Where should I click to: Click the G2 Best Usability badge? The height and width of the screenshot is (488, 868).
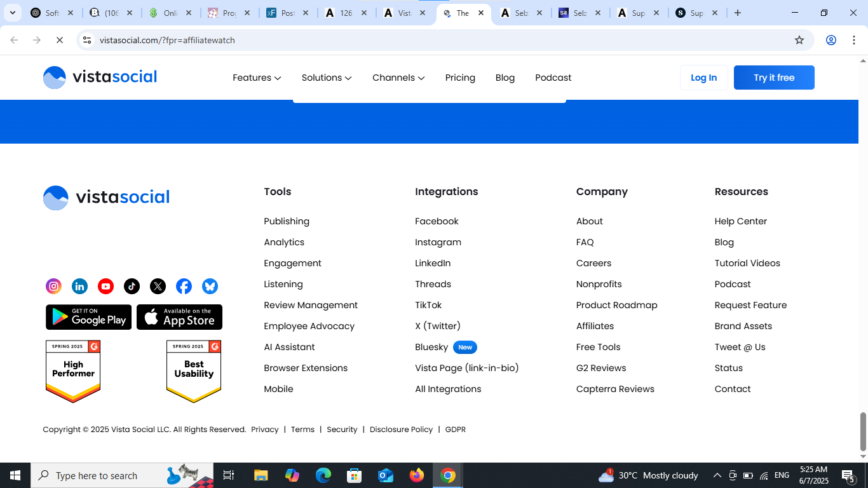(194, 372)
